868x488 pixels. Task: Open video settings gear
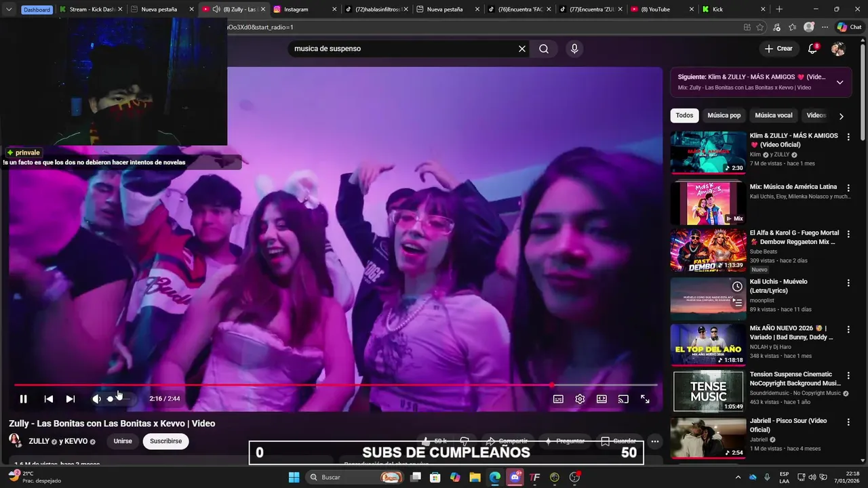click(x=580, y=399)
